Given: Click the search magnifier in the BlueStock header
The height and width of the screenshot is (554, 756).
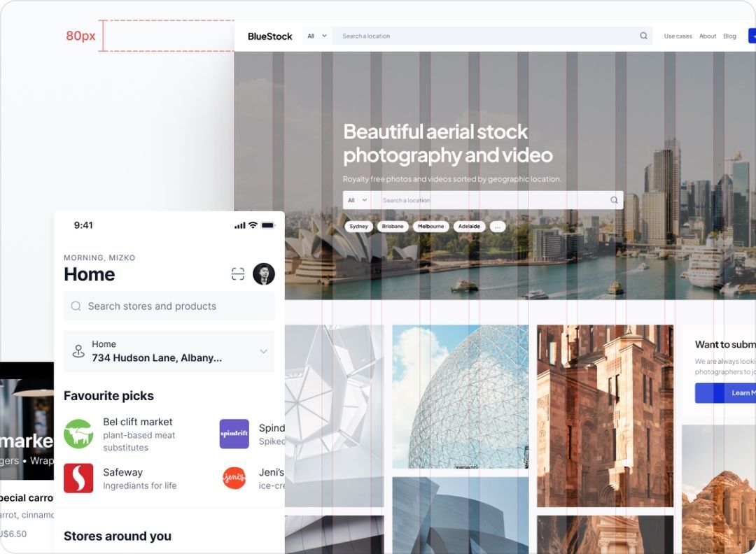Looking at the screenshot, I should coord(643,36).
